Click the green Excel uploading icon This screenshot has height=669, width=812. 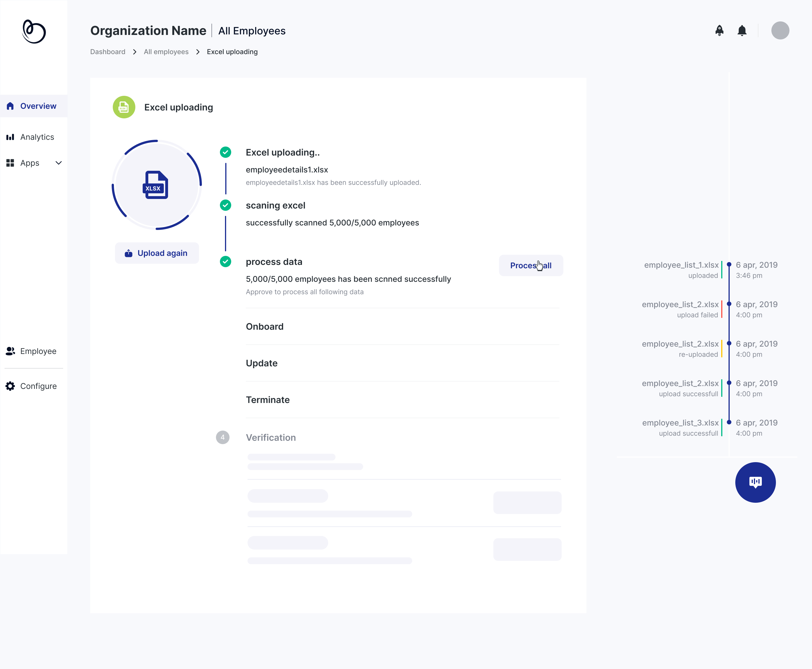124,108
